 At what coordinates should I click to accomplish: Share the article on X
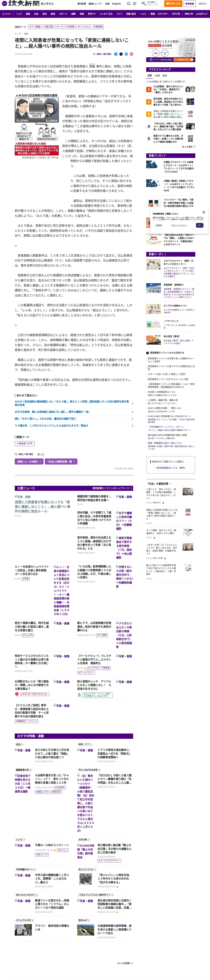point(121,54)
